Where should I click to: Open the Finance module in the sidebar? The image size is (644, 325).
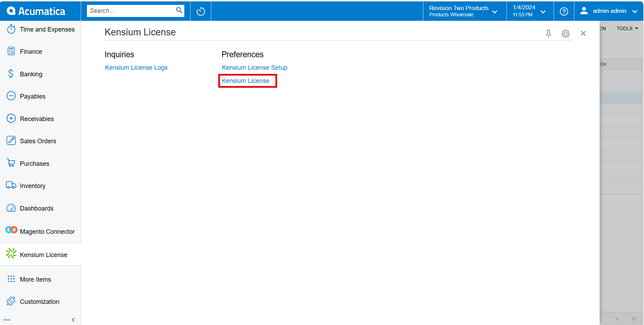(31, 51)
